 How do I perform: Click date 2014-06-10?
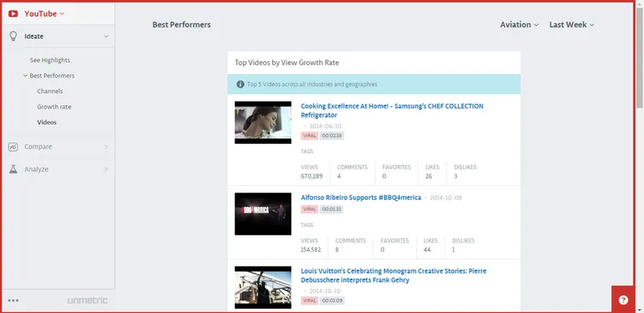point(325,126)
